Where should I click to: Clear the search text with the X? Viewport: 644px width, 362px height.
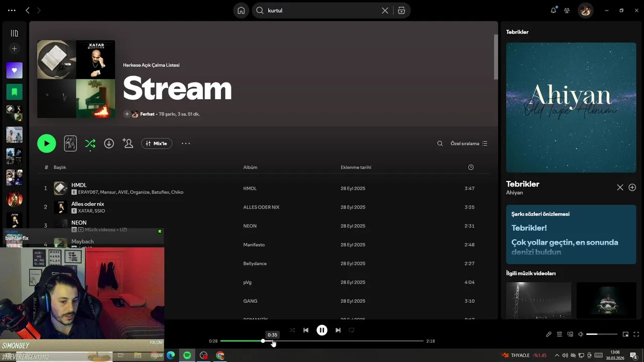pos(385,11)
